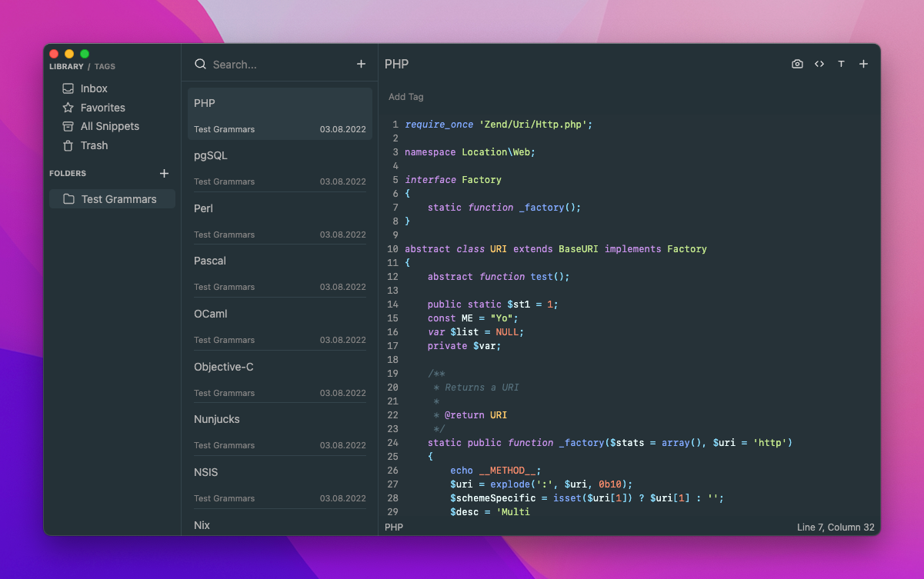Click the Favorites star icon
Image resolution: width=924 pixels, height=579 pixels.
pyautogui.click(x=68, y=108)
